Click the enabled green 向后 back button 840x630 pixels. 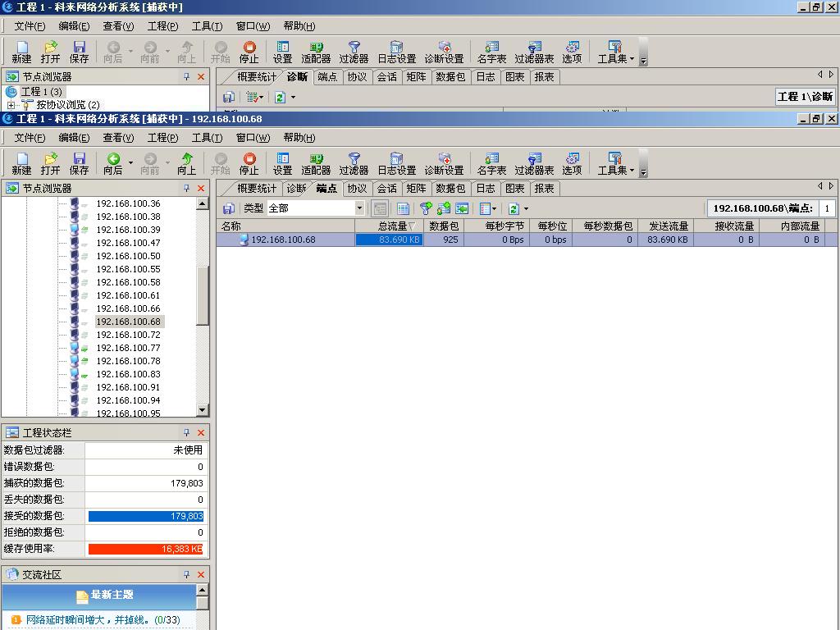[113, 163]
